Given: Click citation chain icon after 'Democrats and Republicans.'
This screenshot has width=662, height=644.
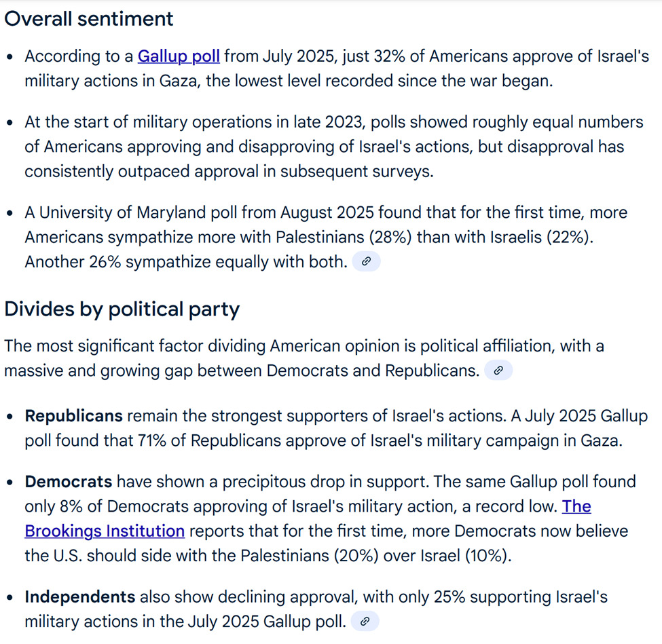Looking at the screenshot, I should click(x=498, y=370).
